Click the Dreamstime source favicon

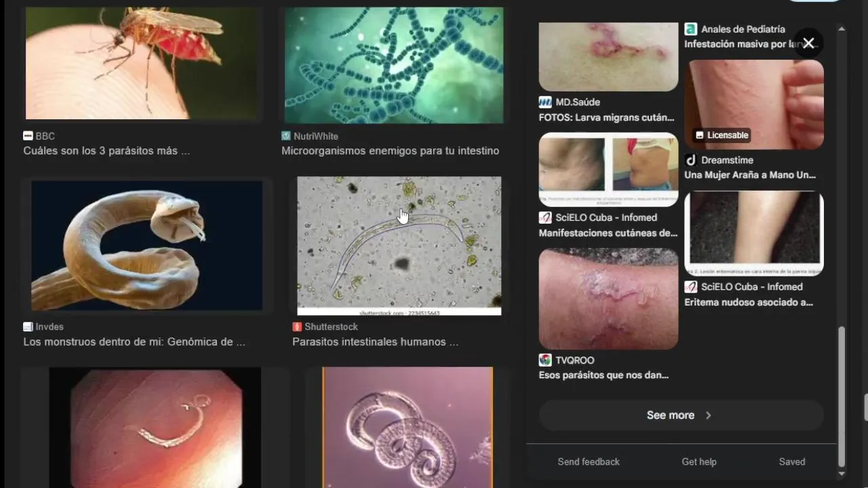tap(691, 161)
